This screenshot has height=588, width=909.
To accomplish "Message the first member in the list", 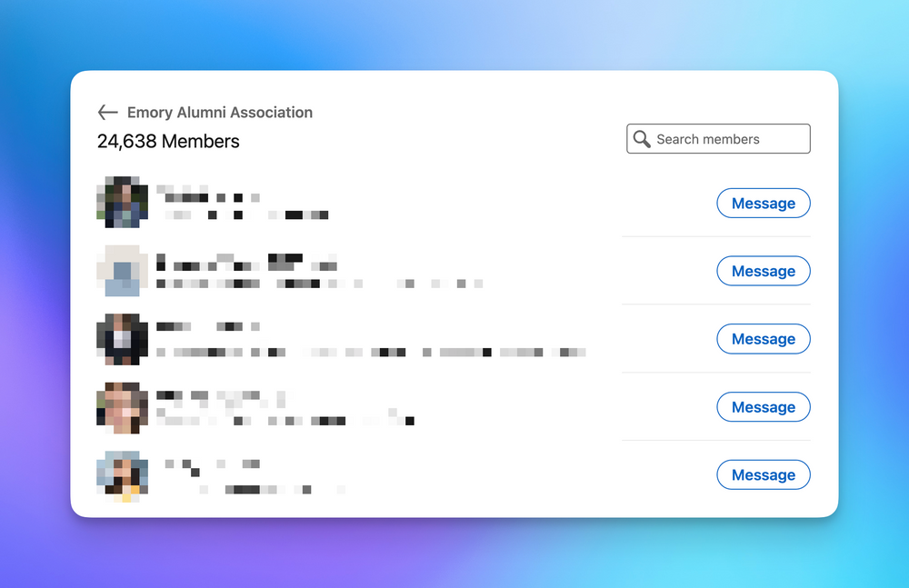I will pyautogui.click(x=764, y=203).
